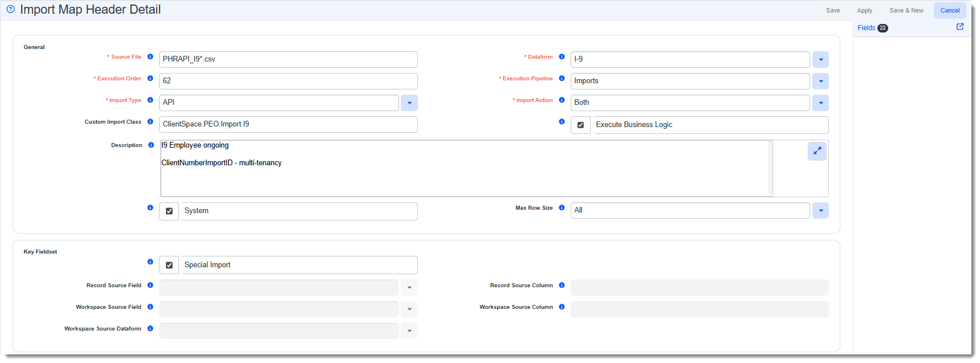Click the help icon beside the page title
Image resolution: width=980 pixels, height=363 pixels.
[10, 9]
